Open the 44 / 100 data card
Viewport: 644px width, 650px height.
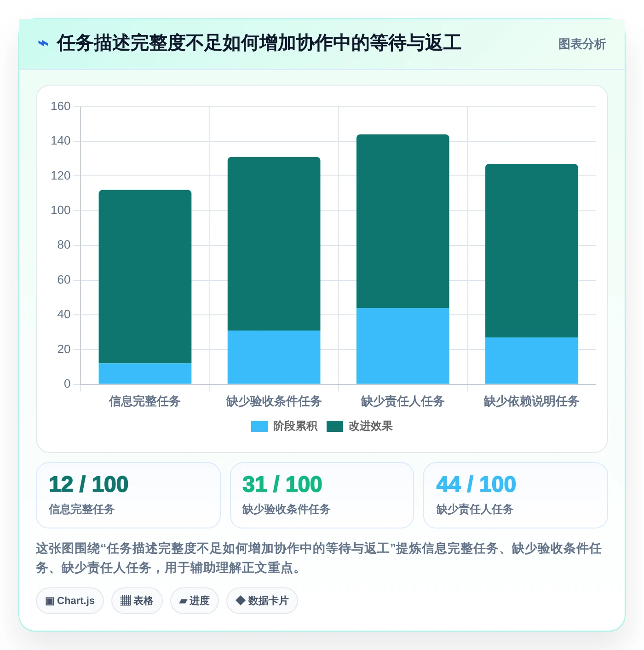(x=516, y=495)
